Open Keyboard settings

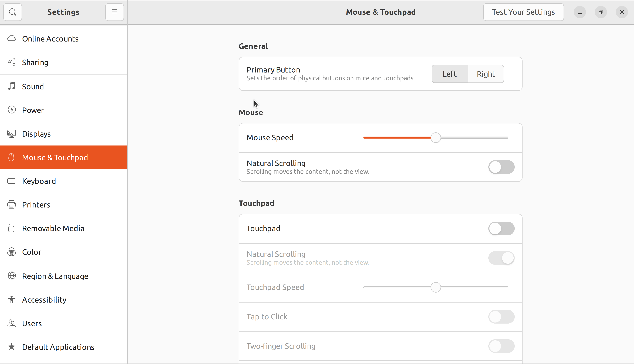[x=39, y=181]
